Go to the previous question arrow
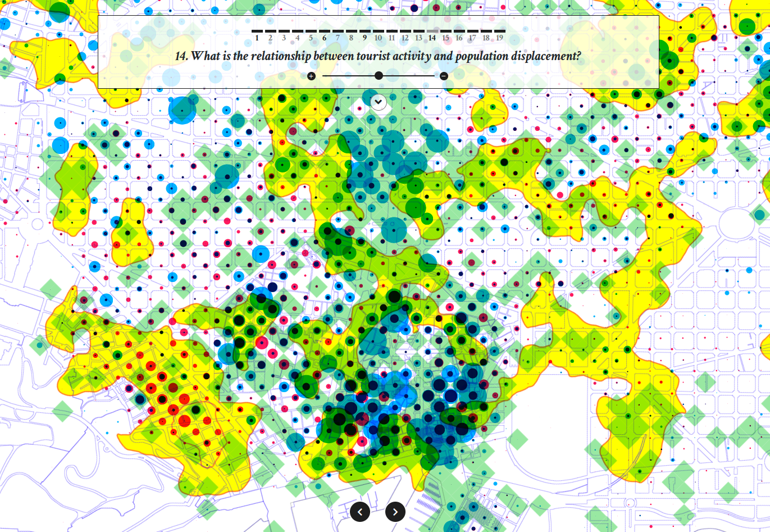 point(360,511)
